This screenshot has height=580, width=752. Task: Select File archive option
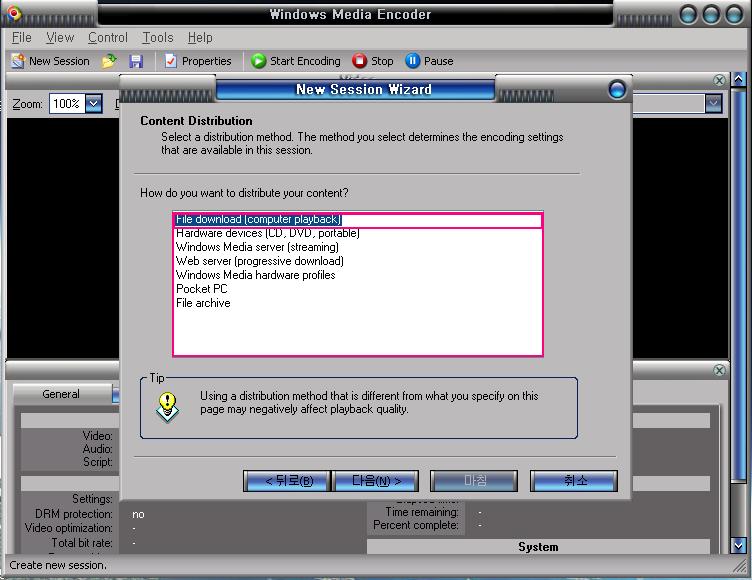(x=358, y=303)
